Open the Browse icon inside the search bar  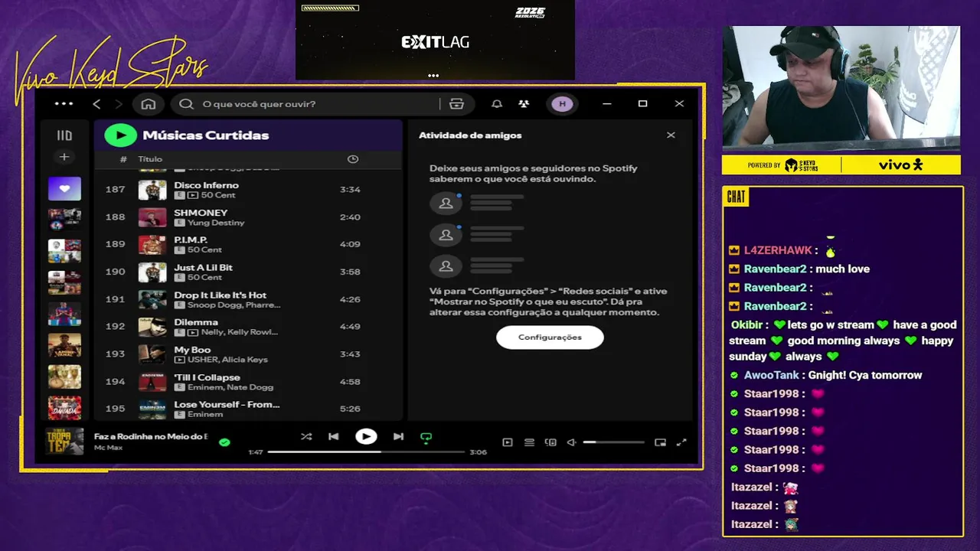[457, 104]
